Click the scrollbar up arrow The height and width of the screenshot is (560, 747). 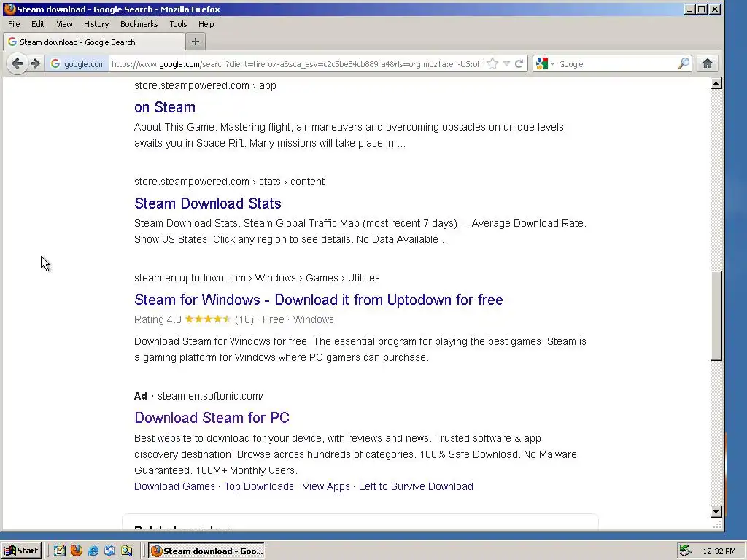click(716, 84)
